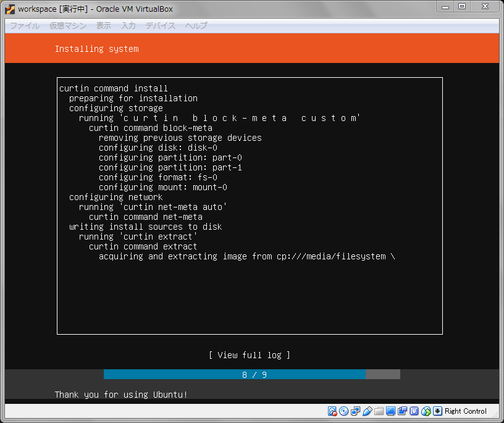Click the USB devices status icon

click(x=367, y=411)
